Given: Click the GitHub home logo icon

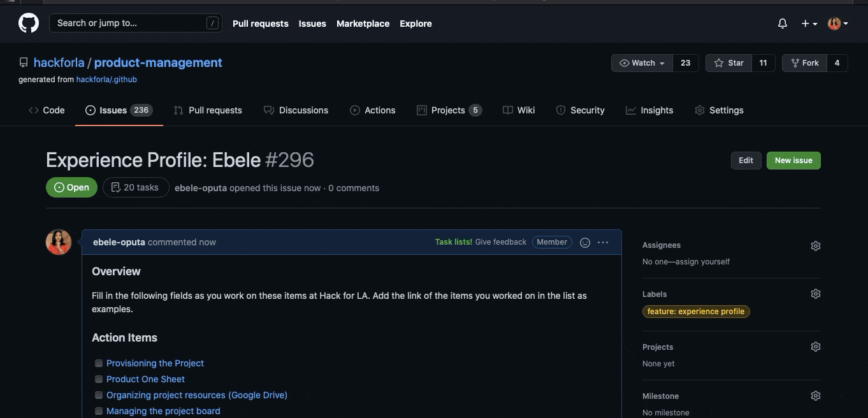Looking at the screenshot, I should pos(28,23).
